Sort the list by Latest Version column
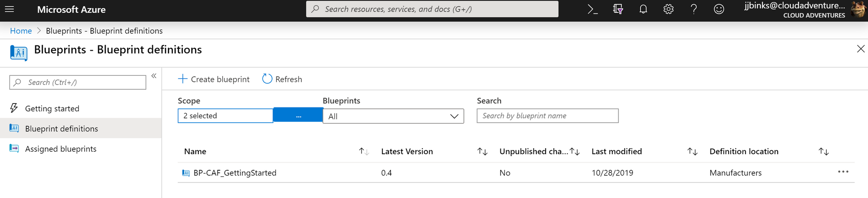 coord(482,151)
